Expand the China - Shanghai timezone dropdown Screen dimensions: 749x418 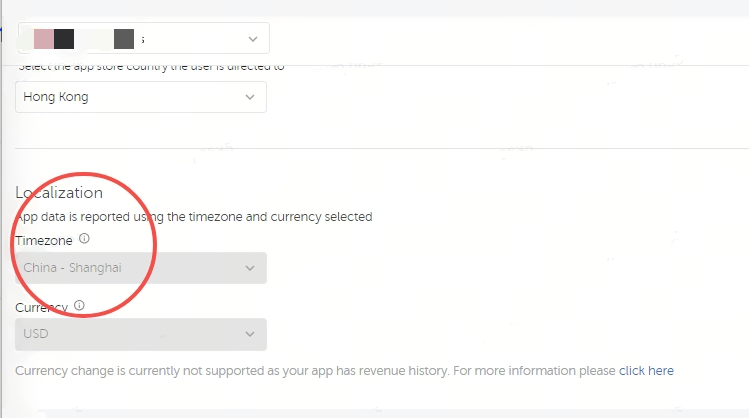[x=141, y=268]
